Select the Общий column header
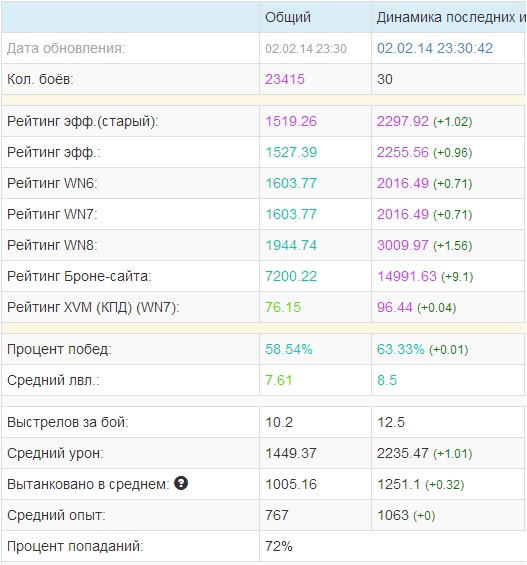This screenshot has height=565, width=527. [288, 17]
